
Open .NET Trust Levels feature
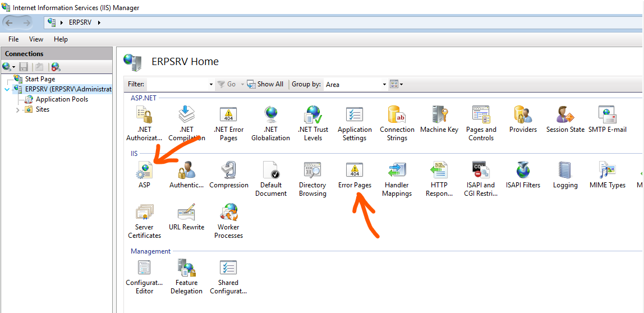[312, 123]
